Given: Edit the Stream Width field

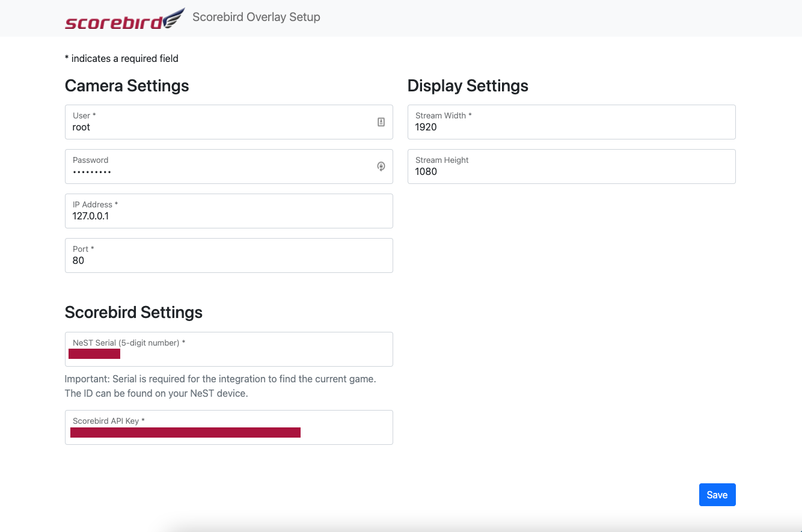Looking at the screenshot, I should point(572,122).
